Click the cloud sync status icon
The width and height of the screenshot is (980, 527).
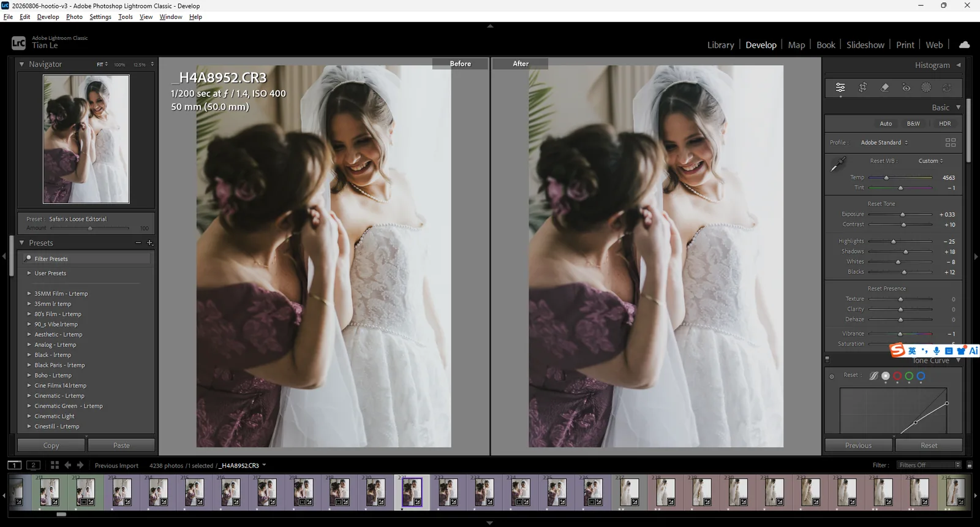point(964,45)
